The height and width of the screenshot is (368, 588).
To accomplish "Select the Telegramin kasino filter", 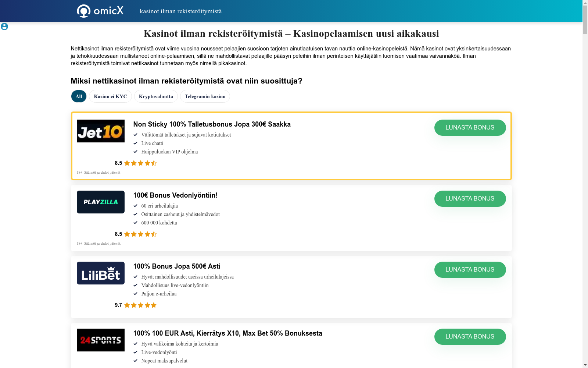I will coord(205,96).
